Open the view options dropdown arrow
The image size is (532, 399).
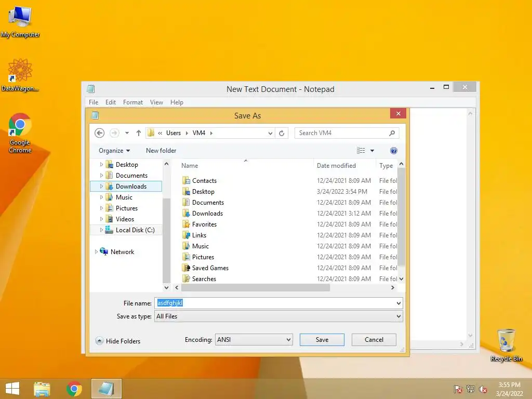[372, 151]
